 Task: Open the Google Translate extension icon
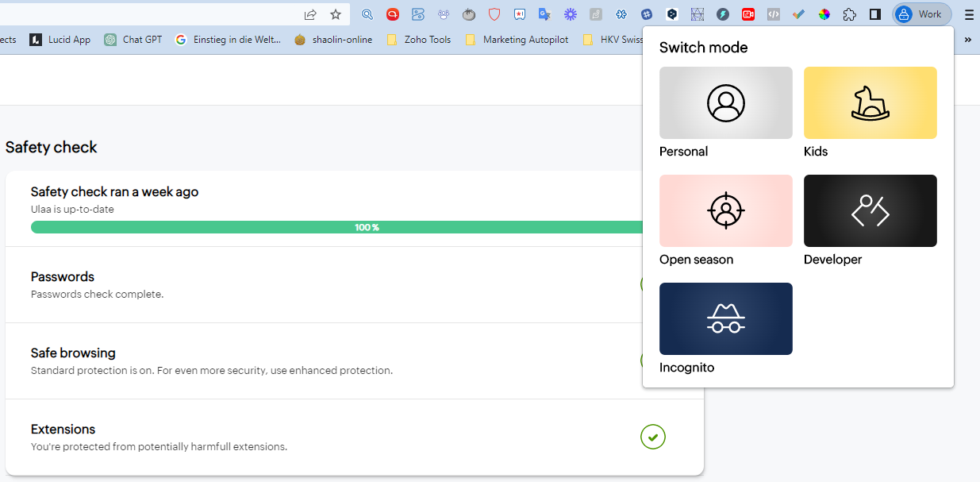[x=544, y=14]
